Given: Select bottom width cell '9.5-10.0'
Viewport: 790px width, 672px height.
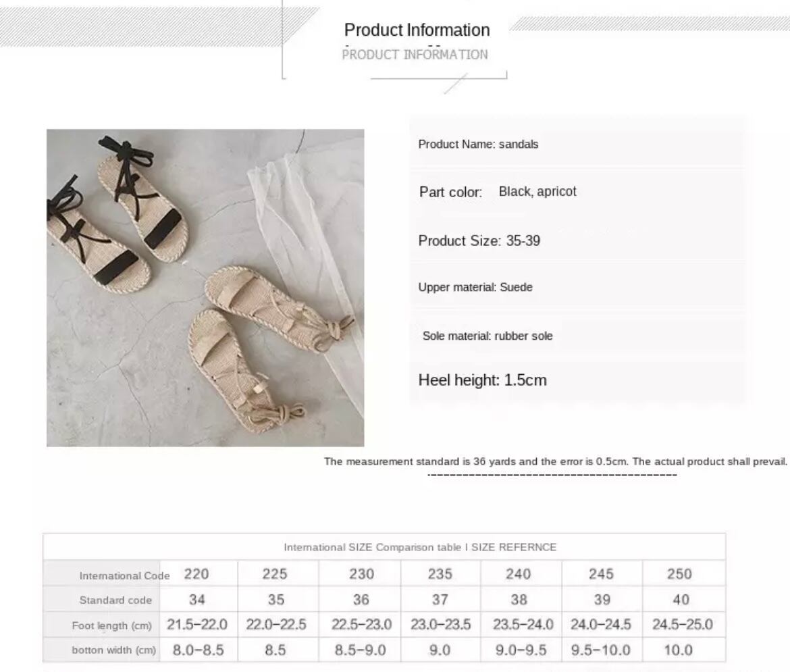Looking at the screenshot, I should (600, 650).
